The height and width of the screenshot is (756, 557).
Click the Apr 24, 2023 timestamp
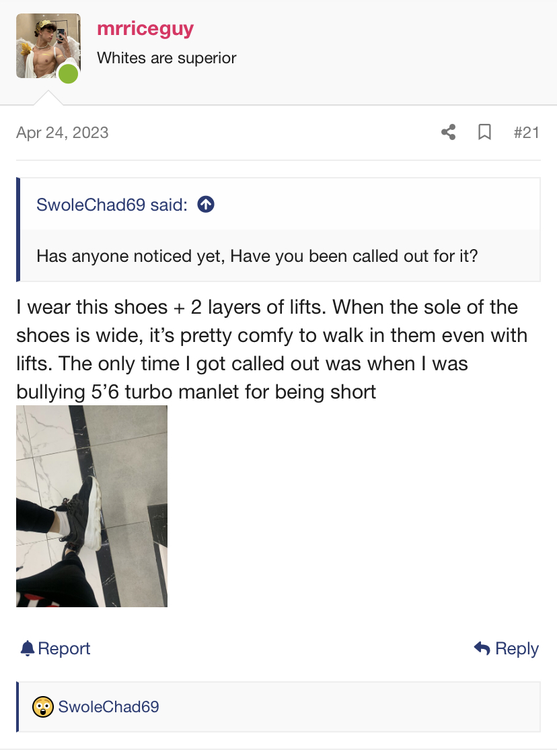tap(63, 132)
